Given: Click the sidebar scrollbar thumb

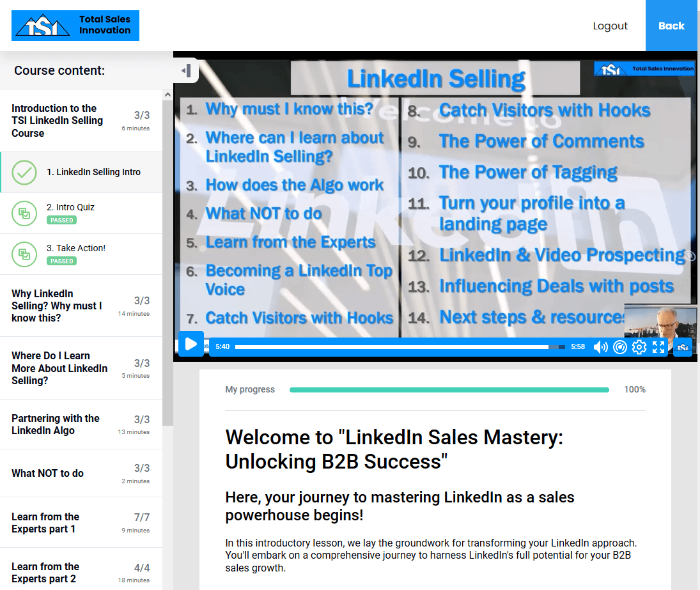Looking at the screenshot, I should [167, 263].
